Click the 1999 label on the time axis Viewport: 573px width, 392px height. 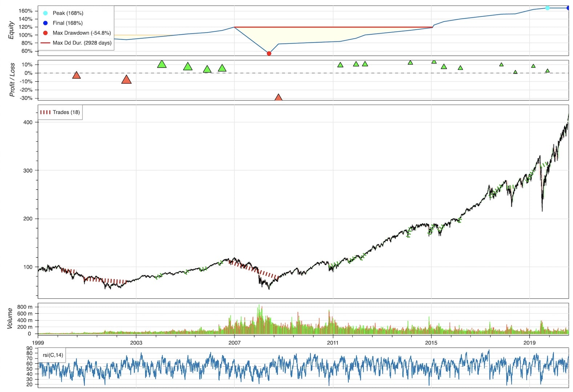pos(38,343)
